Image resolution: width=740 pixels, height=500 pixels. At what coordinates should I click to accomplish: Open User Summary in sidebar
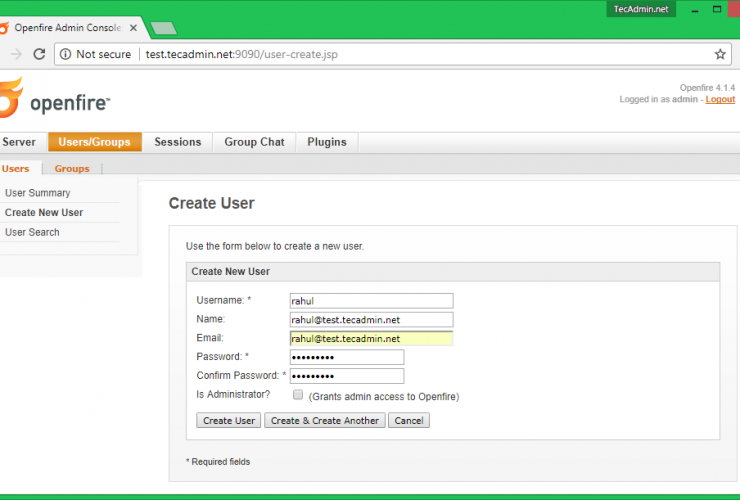click(38, 193)
